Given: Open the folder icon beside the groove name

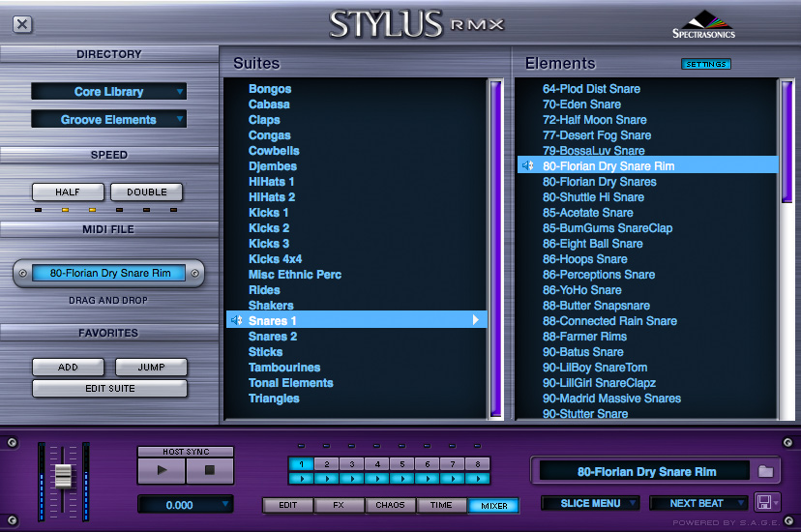Looking at the screenshot, I should pos(766,471).
